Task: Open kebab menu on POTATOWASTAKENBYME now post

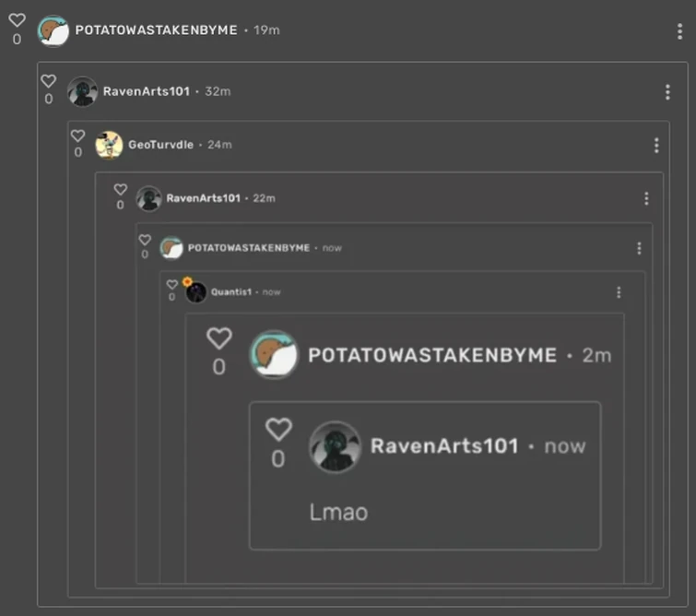Action: [x=639, y=248]
